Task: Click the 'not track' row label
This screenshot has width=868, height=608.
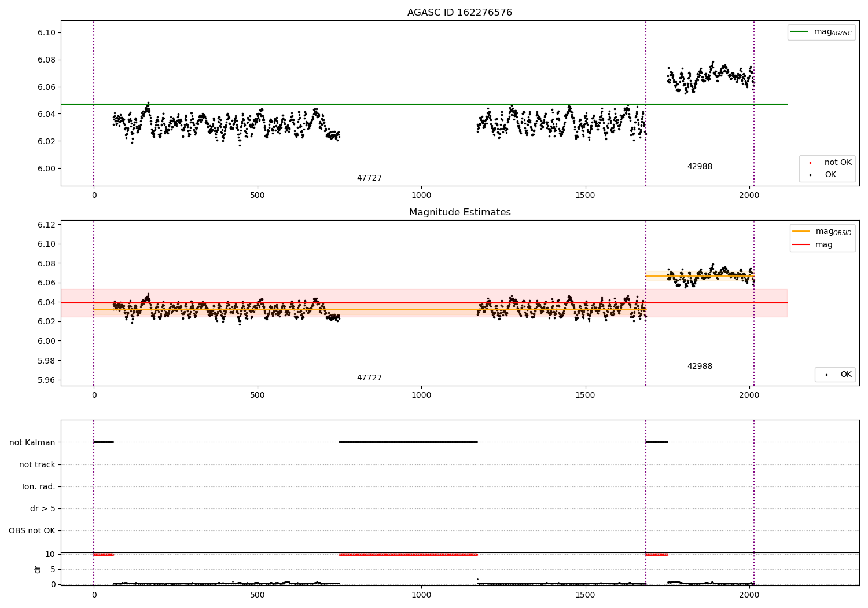Action: [x=37, y=464]
